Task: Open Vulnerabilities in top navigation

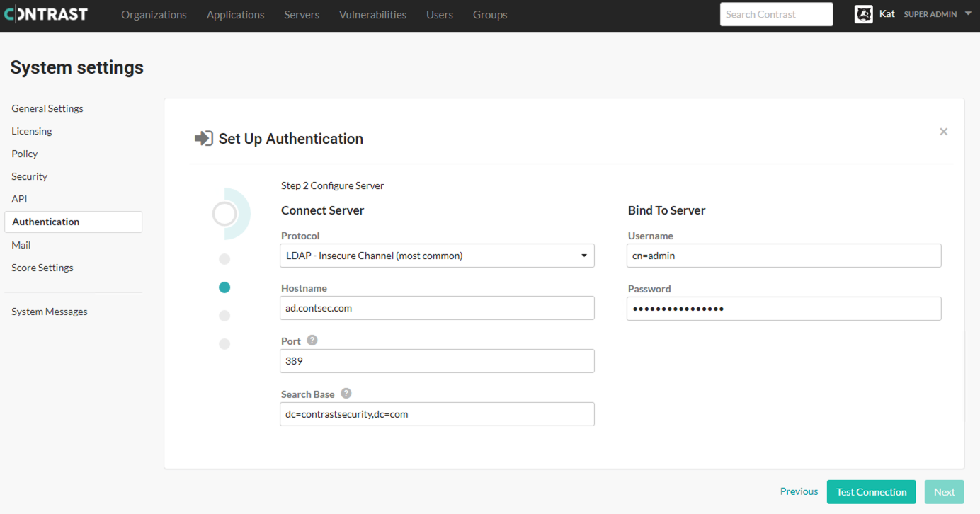Action: coord(372,14)
